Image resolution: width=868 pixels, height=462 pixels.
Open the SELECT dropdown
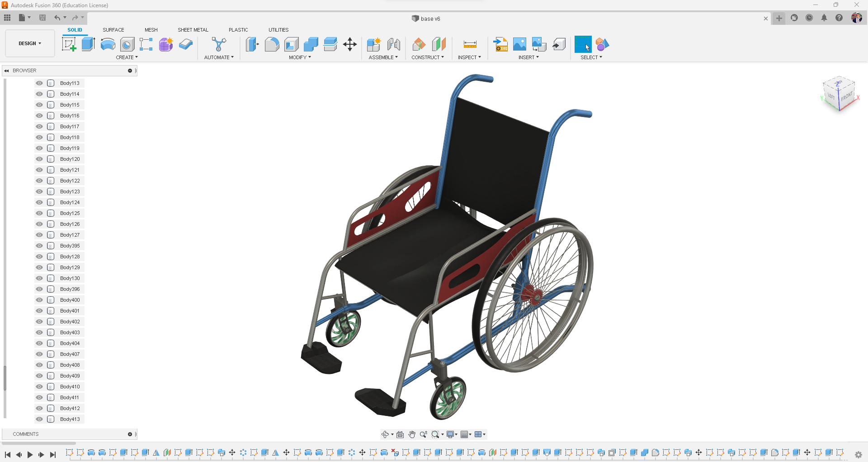(591, 57)
